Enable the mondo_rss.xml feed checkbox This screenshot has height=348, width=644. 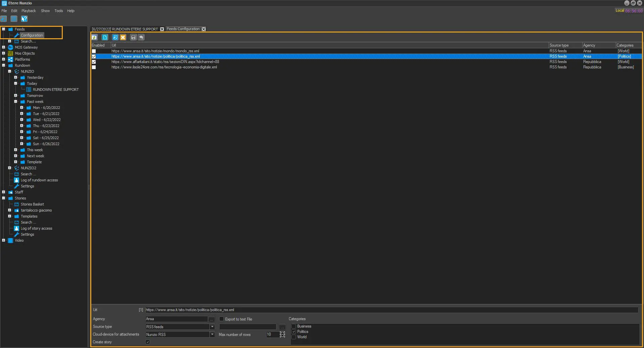click(x=94, y=51)
